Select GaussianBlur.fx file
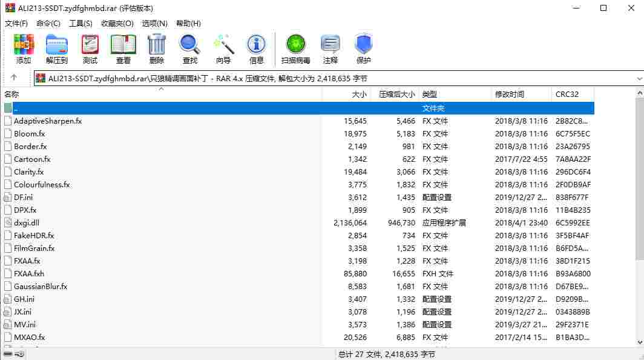Screen dimensions: 644x360 coord(40,286)
